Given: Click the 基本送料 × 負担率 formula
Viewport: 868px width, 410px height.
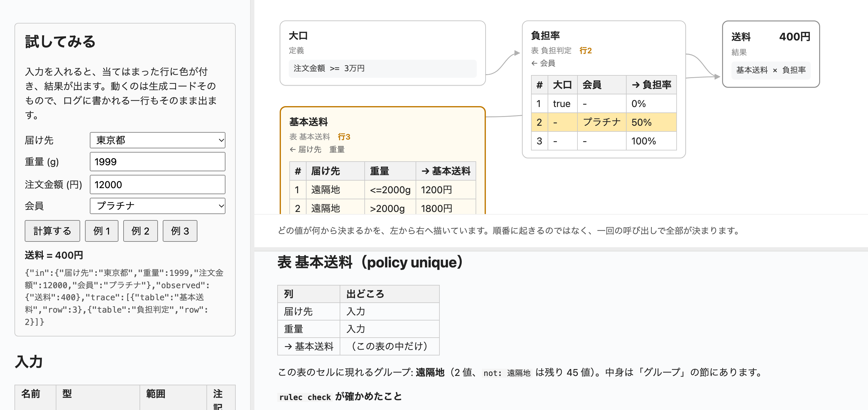Looking at the screenshot, I should point(771,70).
